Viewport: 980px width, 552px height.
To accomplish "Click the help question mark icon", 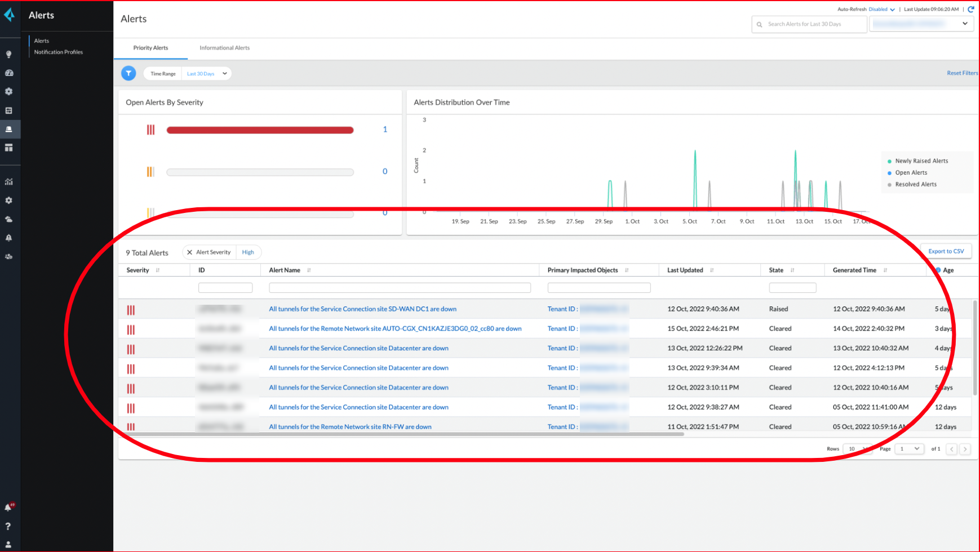I will pyautogui.click(x=8, y=526).
